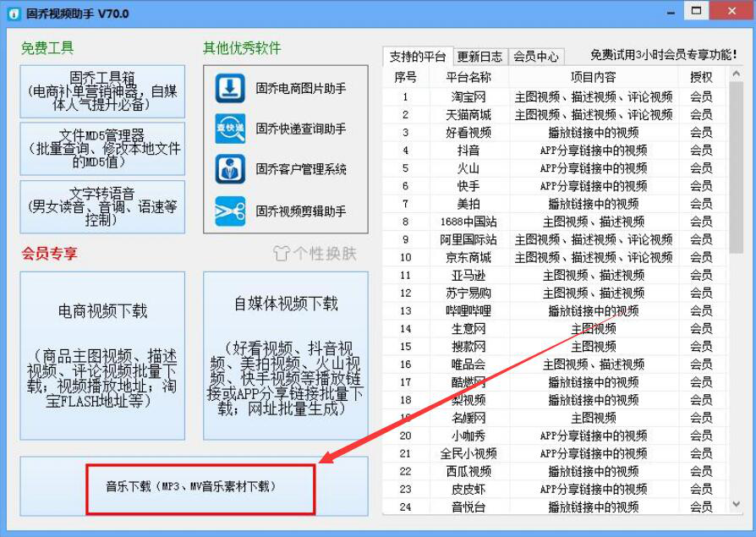Select the 搜款网 row

click(x=555, y=347)
